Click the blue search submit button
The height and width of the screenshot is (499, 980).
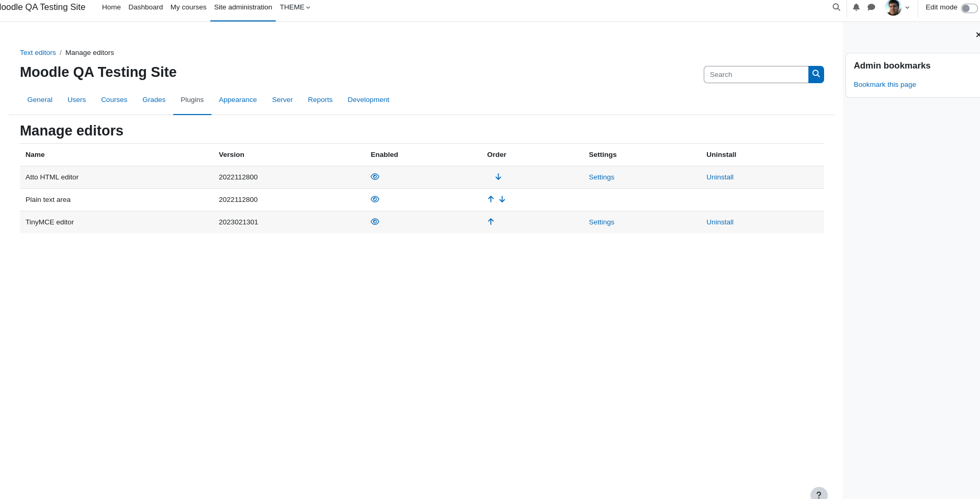816,74
